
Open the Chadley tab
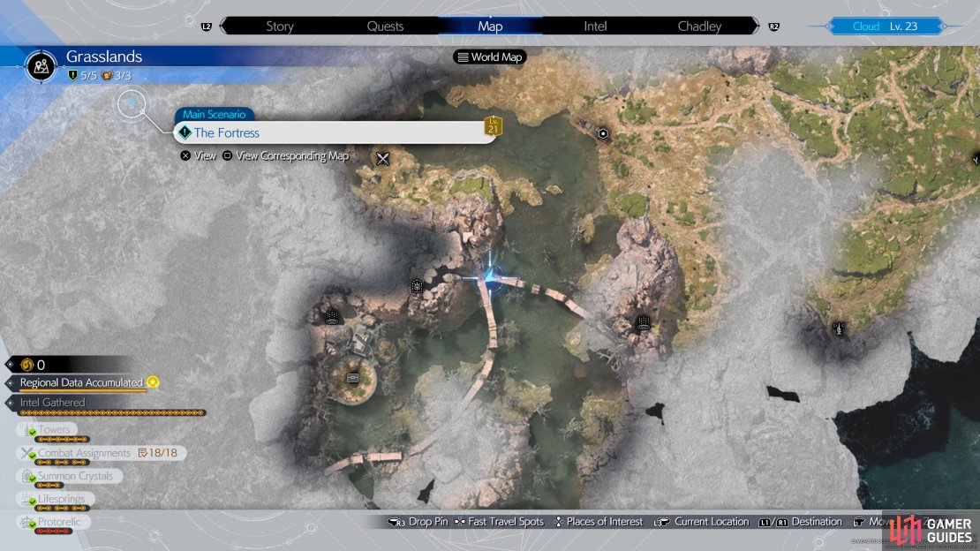pyautogui.click(x=699, y=26)
